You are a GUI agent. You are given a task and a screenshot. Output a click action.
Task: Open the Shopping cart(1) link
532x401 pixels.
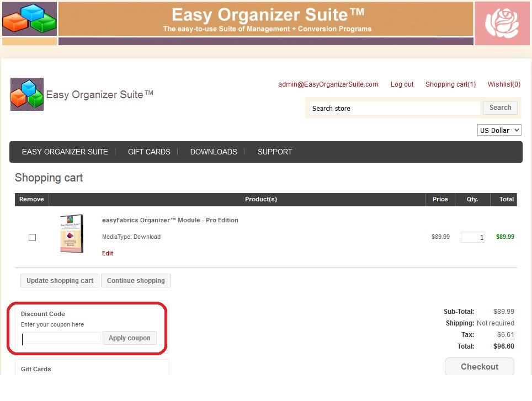click(450, 84)
